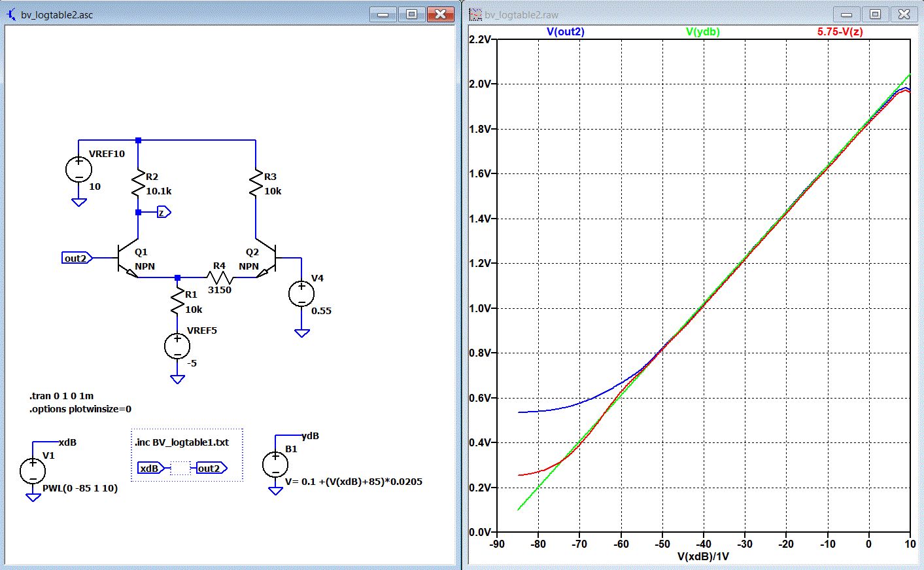Click the green V(ydb) trace label
The width and height of the screenshot is (924, 570).
[702, 31]
